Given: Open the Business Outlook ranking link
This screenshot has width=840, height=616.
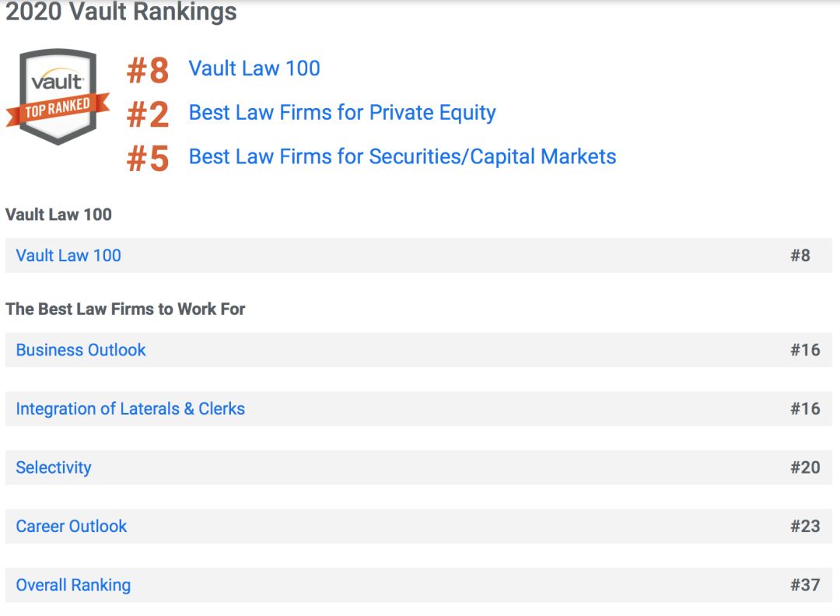Looking at the screenshot, I should [81, 350].
